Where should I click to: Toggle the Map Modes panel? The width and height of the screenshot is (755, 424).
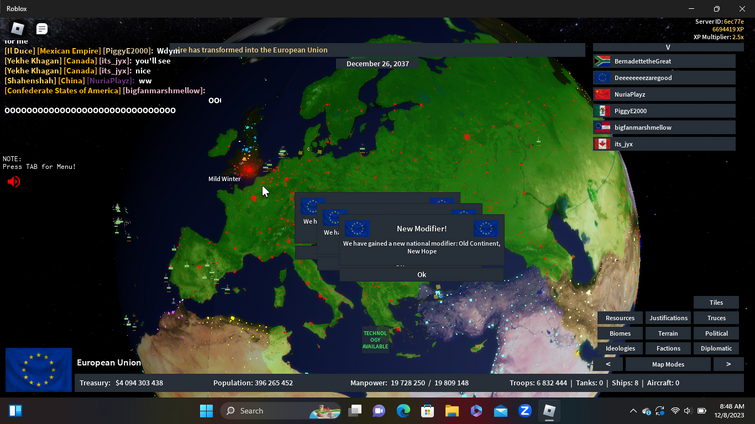[668, 364]
